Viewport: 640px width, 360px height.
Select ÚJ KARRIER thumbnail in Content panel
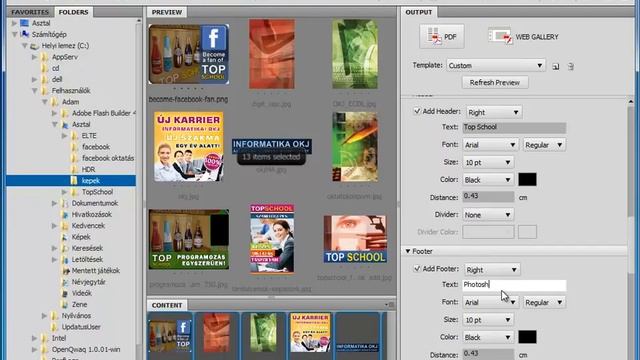(310, 333)
